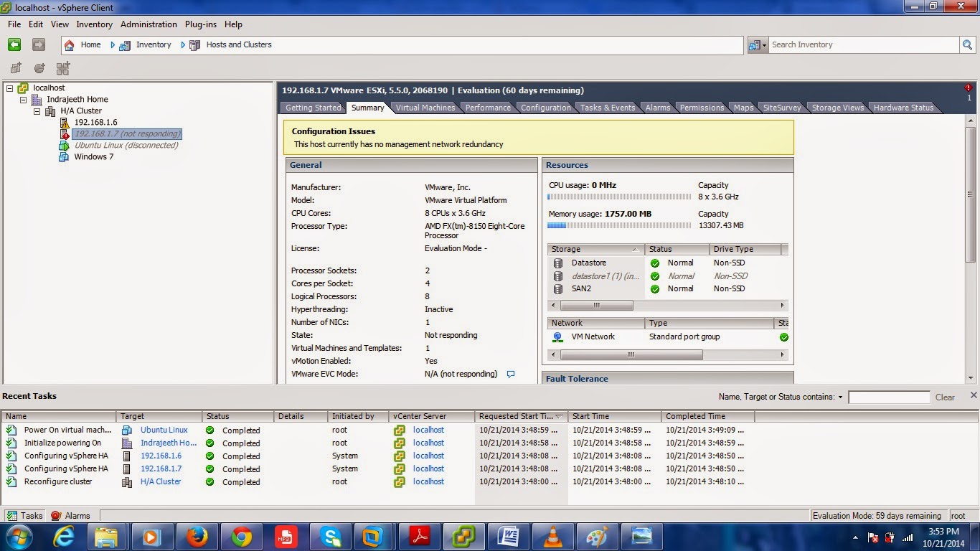Click the red alerts badge in top right

click(968, 87)
